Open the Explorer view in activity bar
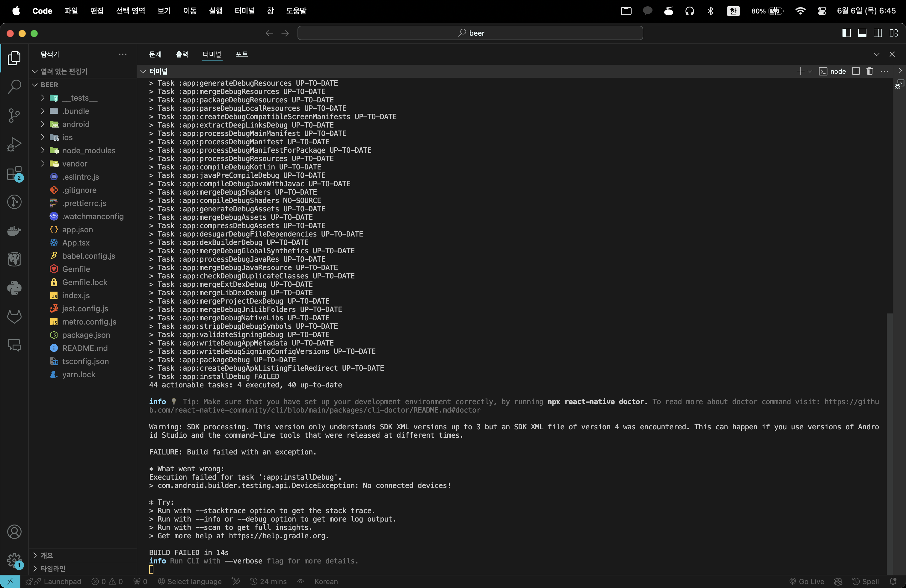906x588 pixels. pos(14,58)
